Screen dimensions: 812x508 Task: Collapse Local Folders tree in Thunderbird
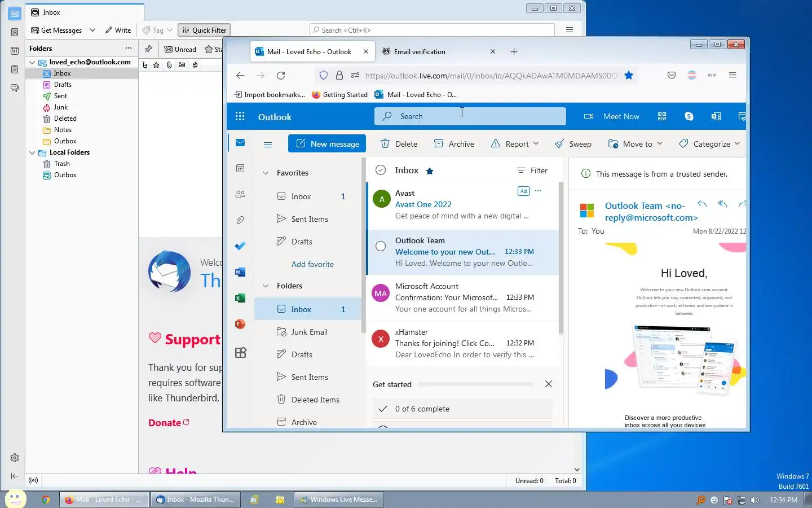(x=32, y=152)
